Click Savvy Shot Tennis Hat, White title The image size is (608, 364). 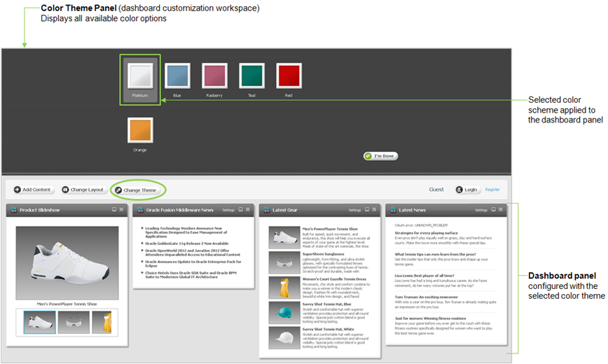click(x=328, y=329)
